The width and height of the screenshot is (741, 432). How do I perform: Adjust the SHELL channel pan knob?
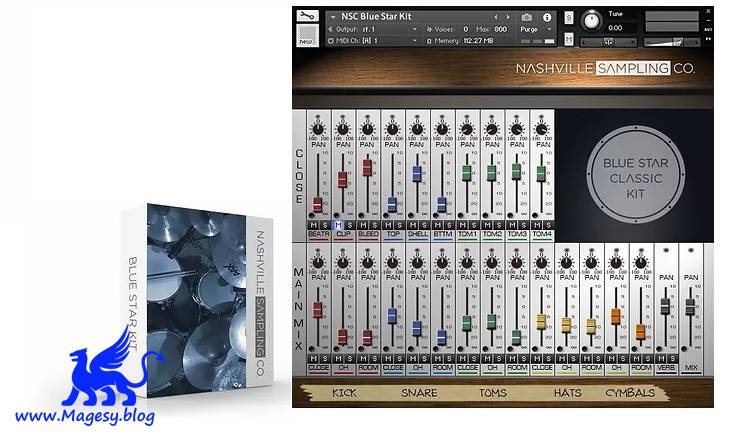coord(417,129)
